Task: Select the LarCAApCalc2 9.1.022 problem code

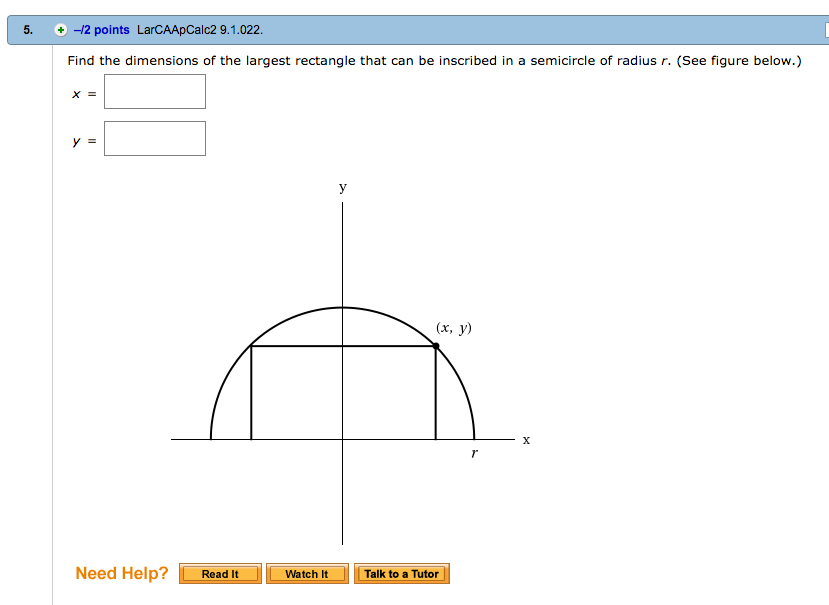Action: click(199, 30)
